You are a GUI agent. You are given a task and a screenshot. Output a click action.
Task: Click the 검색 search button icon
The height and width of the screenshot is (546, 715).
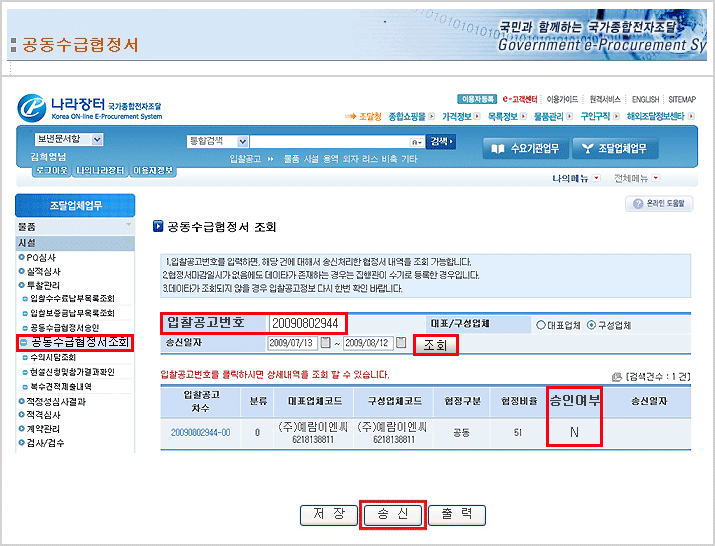440,142
